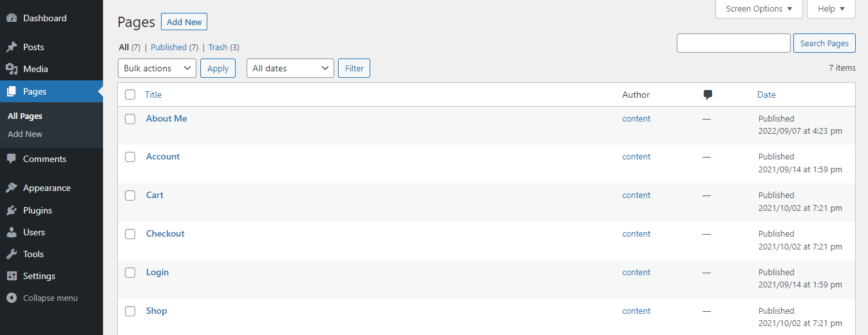Expand the Screen Options panel
The image size is (868, 335).
click(759, 9)
